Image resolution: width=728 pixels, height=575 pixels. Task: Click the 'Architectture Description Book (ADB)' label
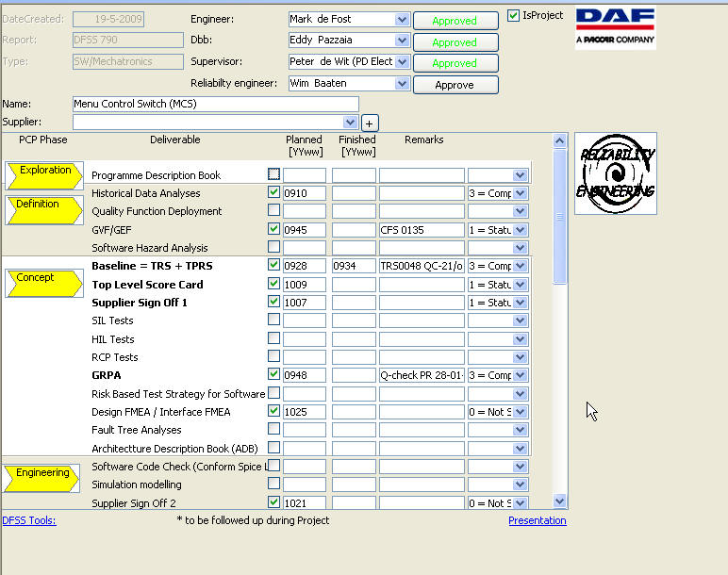point(174,449)
